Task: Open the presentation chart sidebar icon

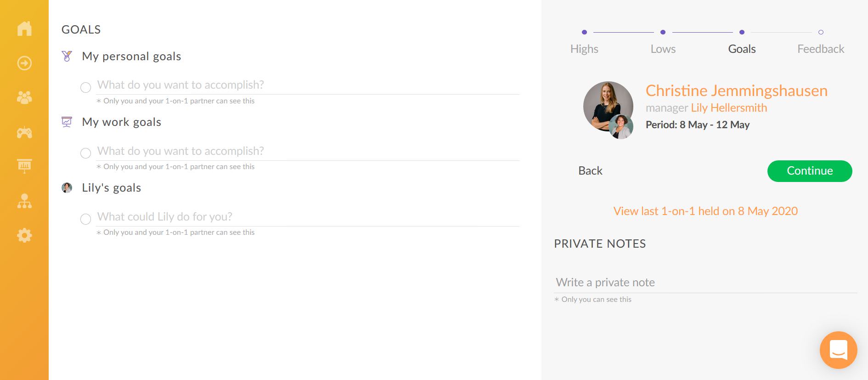Action: click(24, 166)
